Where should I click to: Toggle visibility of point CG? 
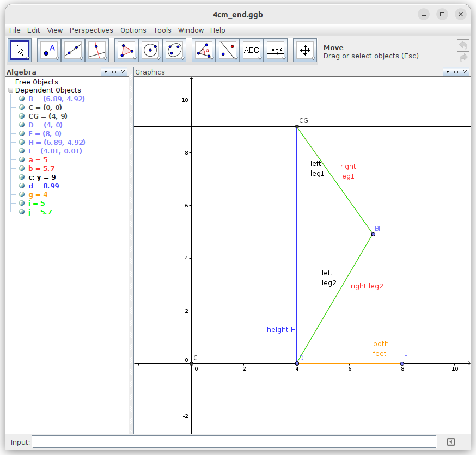click(x=22, y=116)
